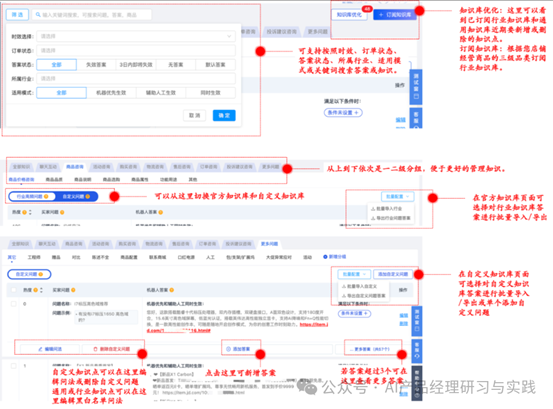Open the 所属行业 select box
The image size is (553, 409).
pyautogui.click(x=136, y=78)
